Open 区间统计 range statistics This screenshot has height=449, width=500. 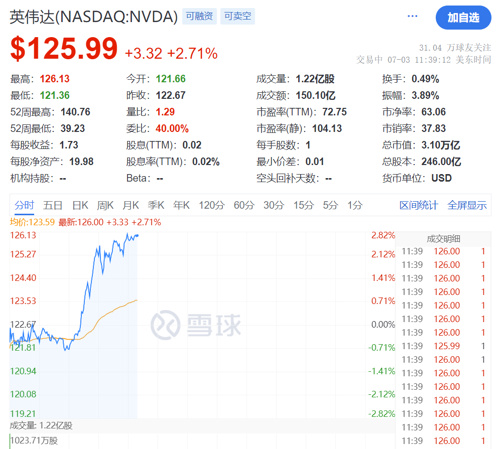[419, 205]
